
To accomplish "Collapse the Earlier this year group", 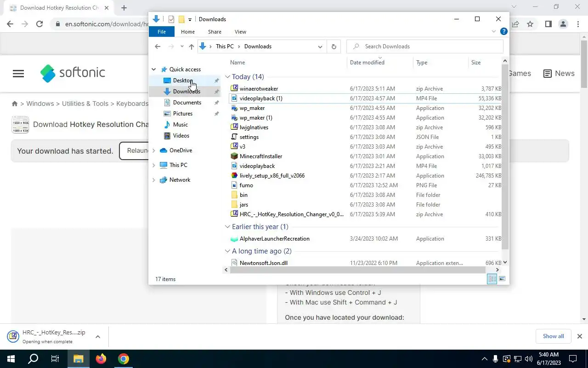I will point(227,226).
